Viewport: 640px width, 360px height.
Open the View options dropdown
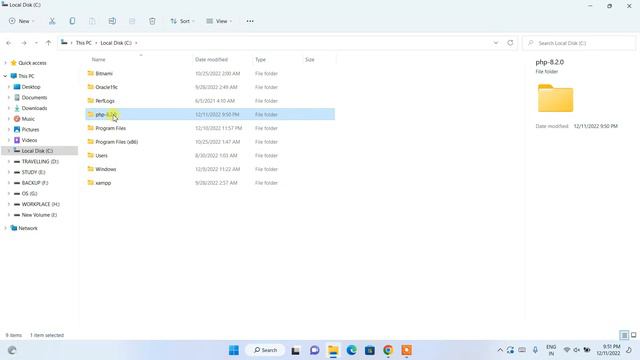219,21
